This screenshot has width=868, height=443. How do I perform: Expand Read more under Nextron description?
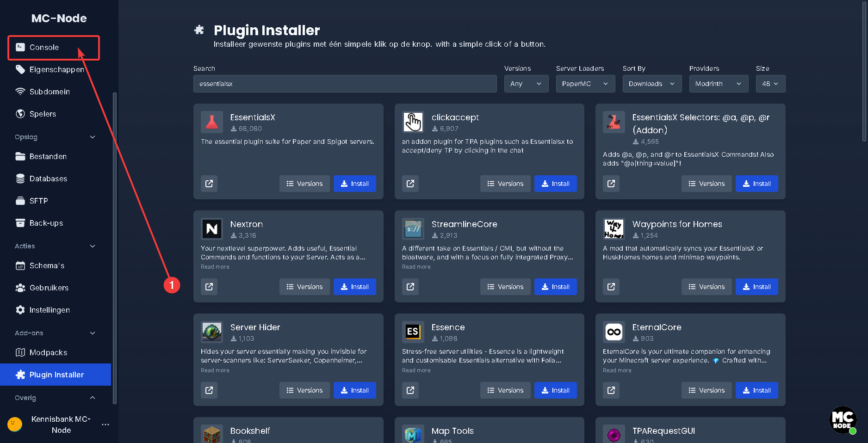tap(215, 267)
